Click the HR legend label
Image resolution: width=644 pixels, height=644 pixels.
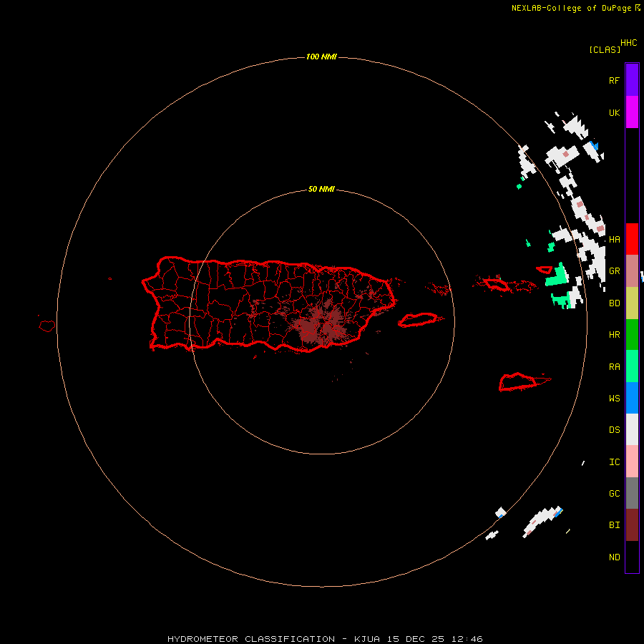click(614, 335)
